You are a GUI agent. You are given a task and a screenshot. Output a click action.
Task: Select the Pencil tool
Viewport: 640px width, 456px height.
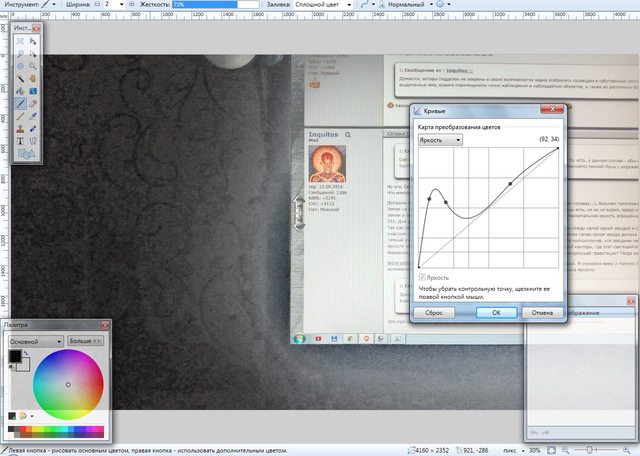(20, 116)
